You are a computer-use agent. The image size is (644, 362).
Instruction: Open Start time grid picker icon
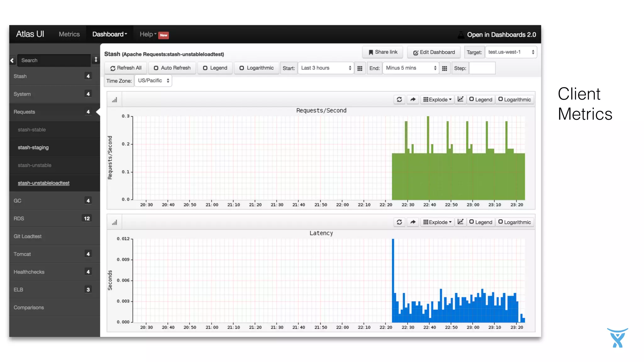pyautogui.click(x=360, y=68)
